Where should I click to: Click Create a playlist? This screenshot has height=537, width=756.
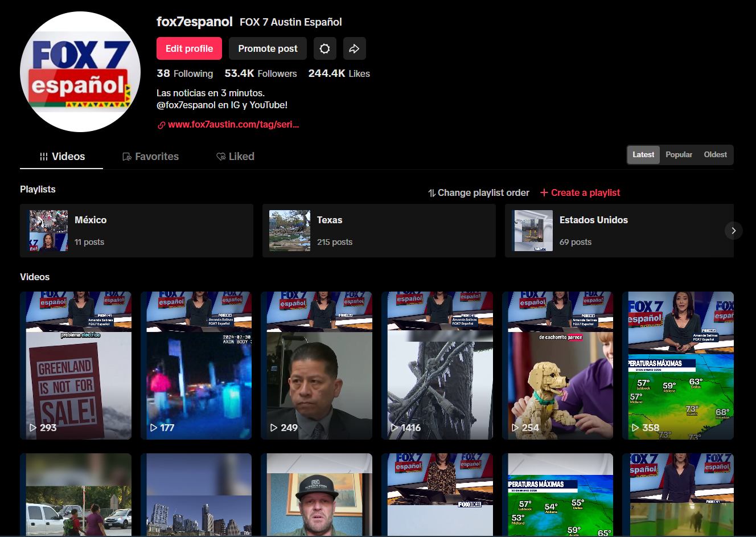click(580, 193)
